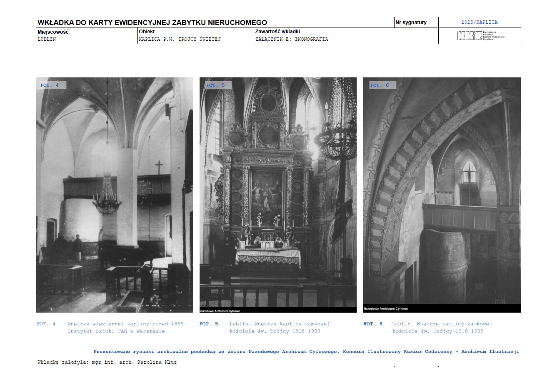Click "Lublin. Wnętrze kaplicy zamkowej" in the FOT. 5 caption
Screen dimensions: 557x392
tap(280, 324)
